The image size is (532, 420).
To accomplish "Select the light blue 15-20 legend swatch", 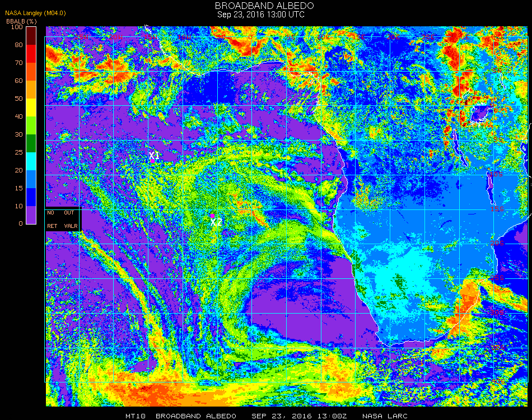I will 31,179.
